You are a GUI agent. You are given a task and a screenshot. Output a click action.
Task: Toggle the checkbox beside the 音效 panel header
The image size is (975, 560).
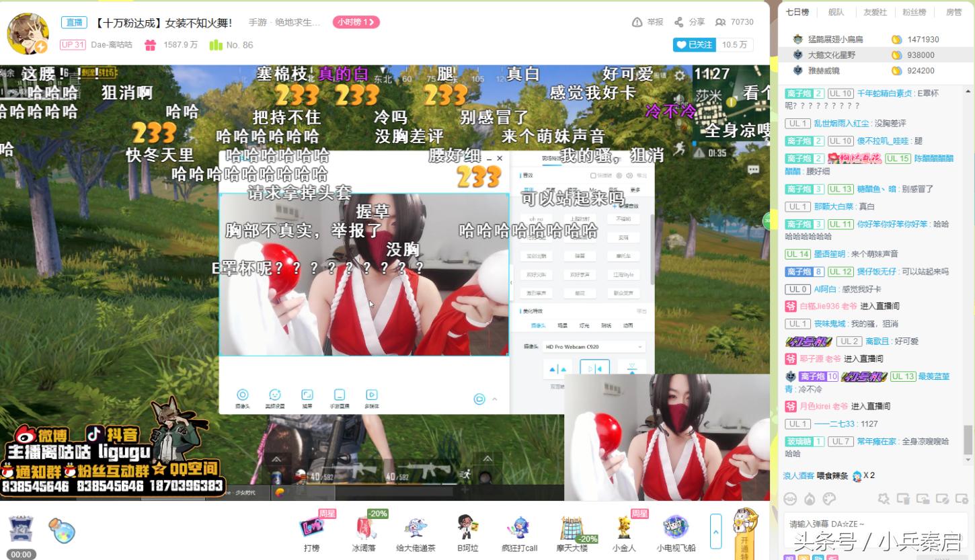[593, 177]
